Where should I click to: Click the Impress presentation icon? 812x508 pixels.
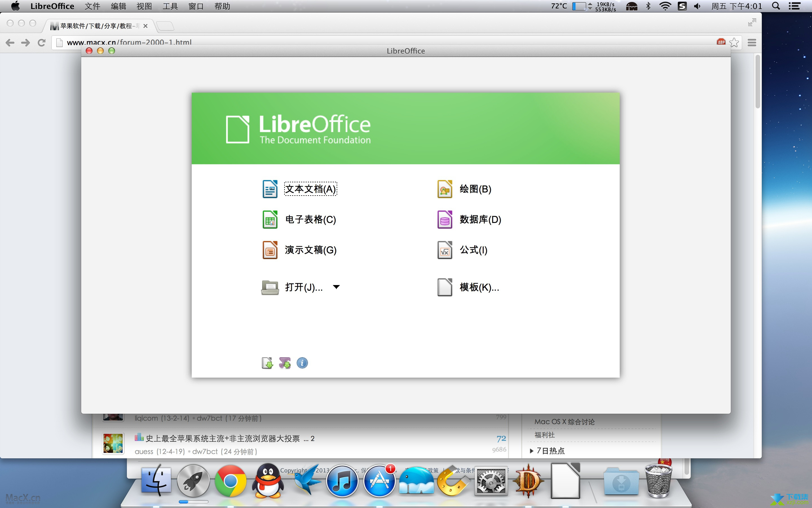coord(270,250)
